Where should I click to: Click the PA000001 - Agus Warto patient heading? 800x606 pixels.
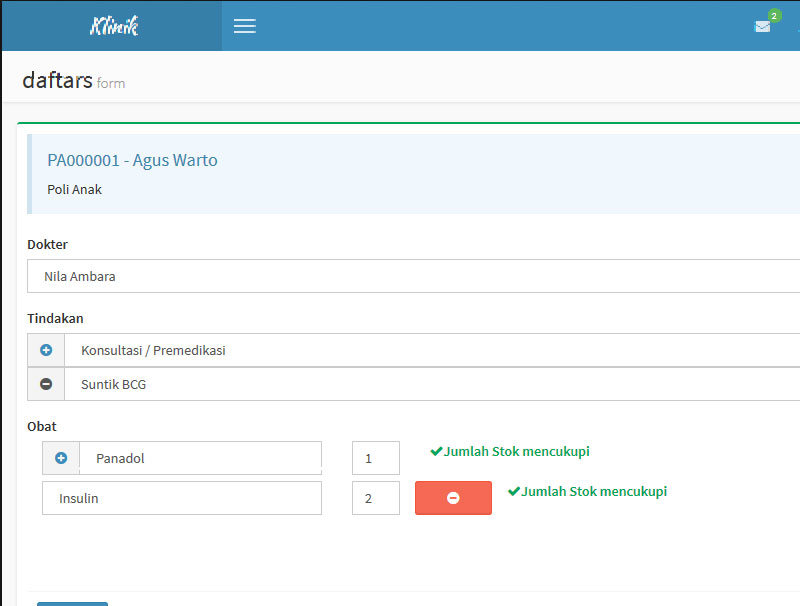tap(132, 161)
